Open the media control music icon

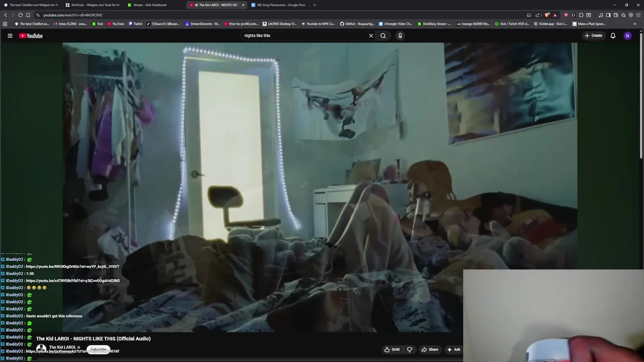[x=601, y=15]
